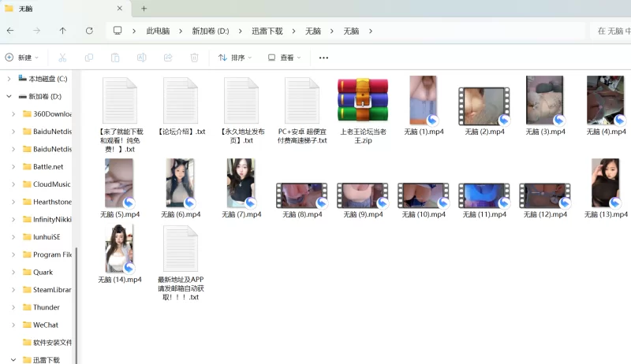Open the three-dots more options menu
631x364 pixels.
pyautogui.click(x=323, y=58)
